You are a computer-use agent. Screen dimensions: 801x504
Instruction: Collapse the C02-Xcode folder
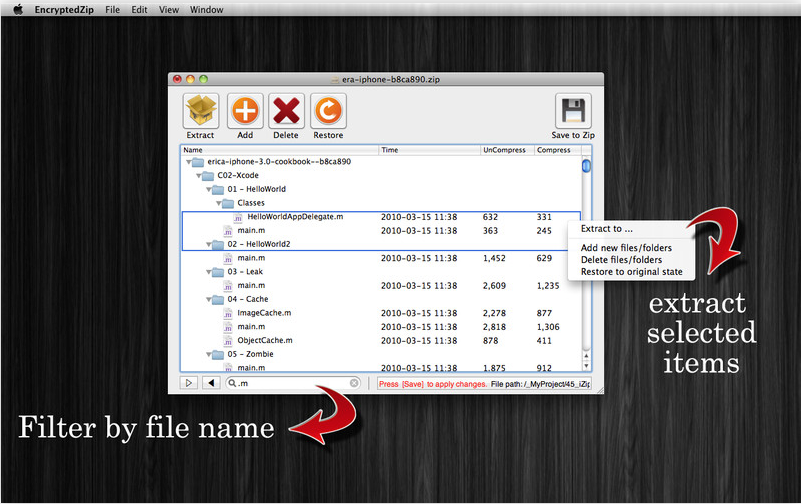coord(199,176)
